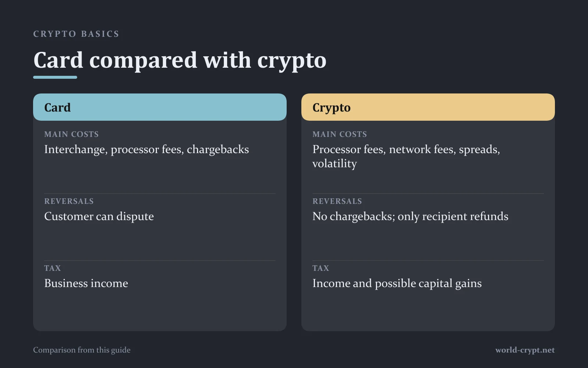Image resolution: width=588 pixels, height=368 pixels.
Task: Open the world-crypt.net link
Action: 525,350
